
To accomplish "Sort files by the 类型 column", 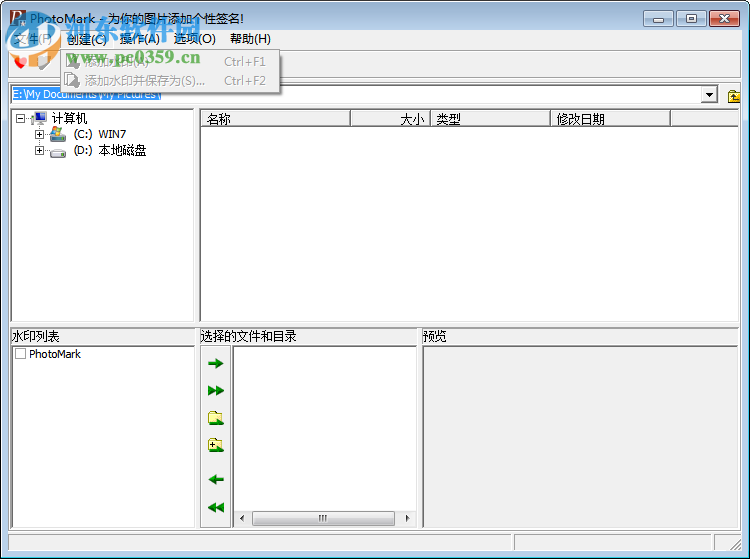I will coord(491,119).
